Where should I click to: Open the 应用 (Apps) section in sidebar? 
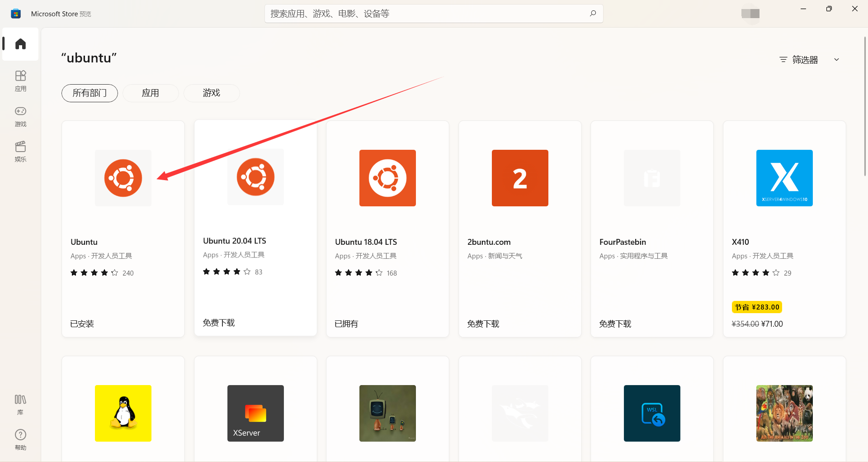20,81
